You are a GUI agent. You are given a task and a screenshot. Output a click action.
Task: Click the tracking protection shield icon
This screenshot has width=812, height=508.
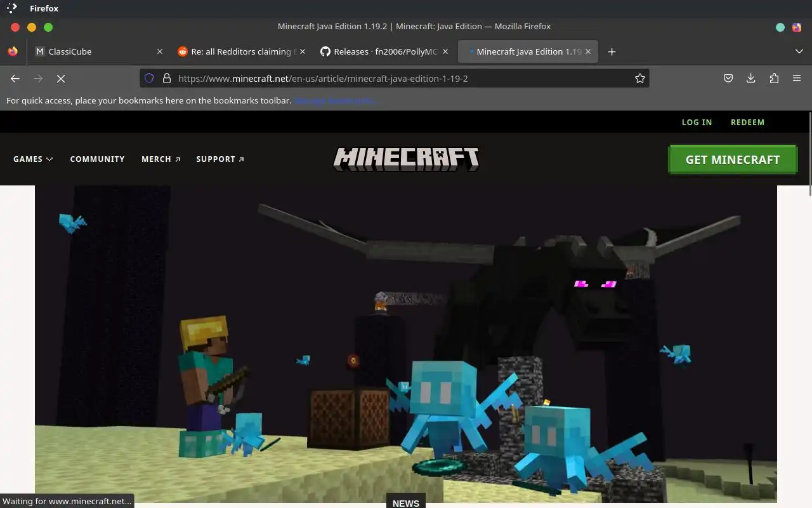pos(149,78)
